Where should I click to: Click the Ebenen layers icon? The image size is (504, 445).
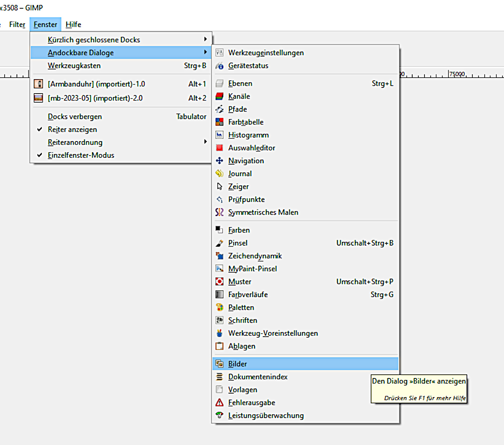tap(219, 84)
